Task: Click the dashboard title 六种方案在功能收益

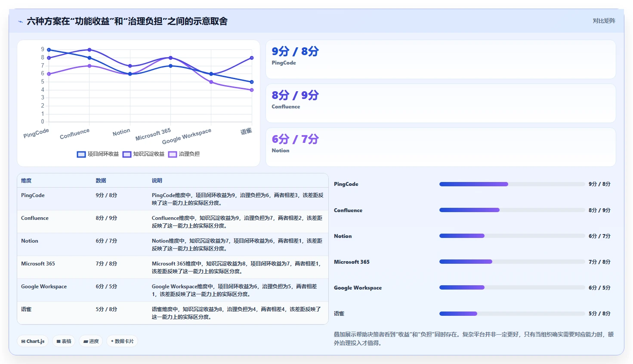Action: point(127,21)
